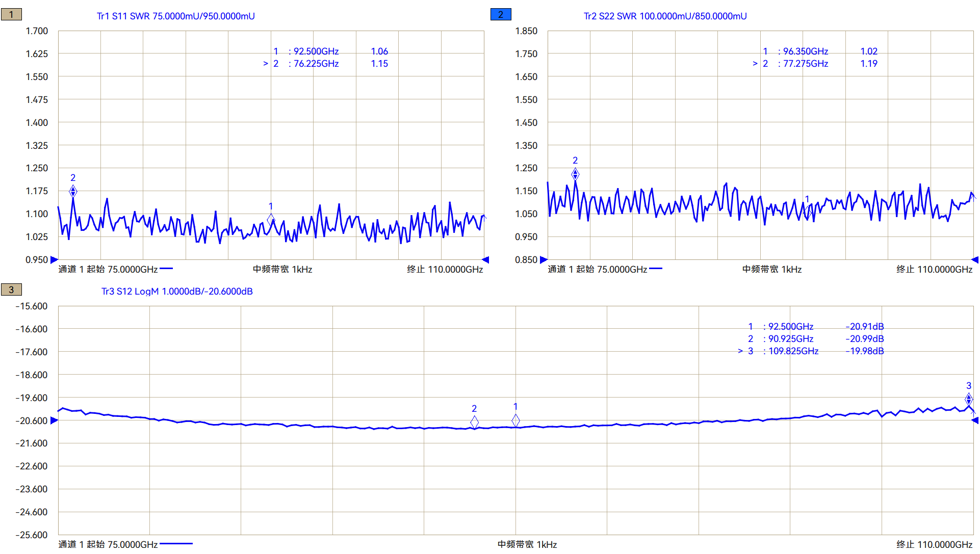Image resolution: width=980 pixels, height=554 pixels.
Task: Click marker 1 diamond on S12 trace
Action: pyautogui.click(x=515, y=420)
